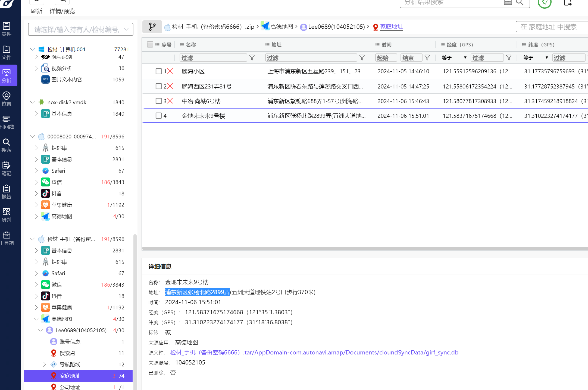588x390 pixels.
Task: Collapse the nox-disk2.vmdk tree node
Action: pos(32,102)
